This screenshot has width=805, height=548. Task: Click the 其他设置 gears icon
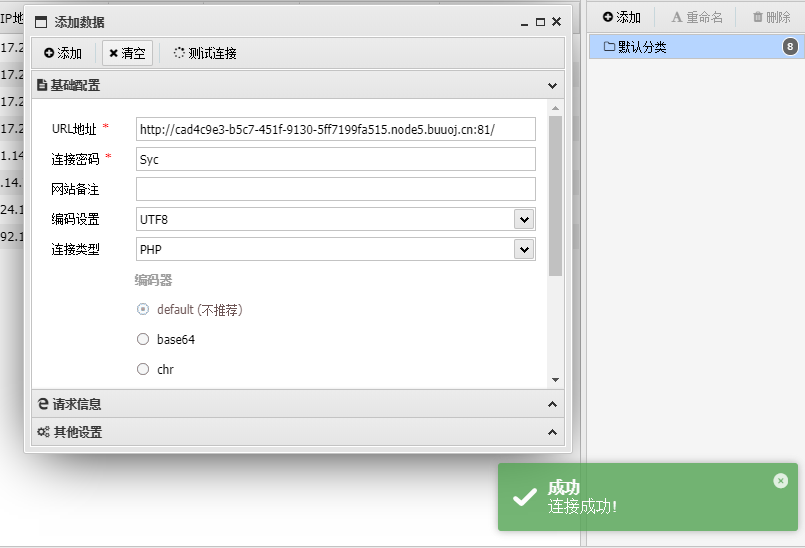[43, 432]
